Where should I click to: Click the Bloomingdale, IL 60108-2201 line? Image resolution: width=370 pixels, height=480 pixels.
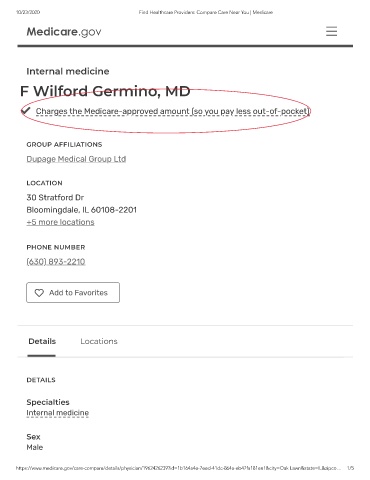pyautogui.click(x=81, y=210)
